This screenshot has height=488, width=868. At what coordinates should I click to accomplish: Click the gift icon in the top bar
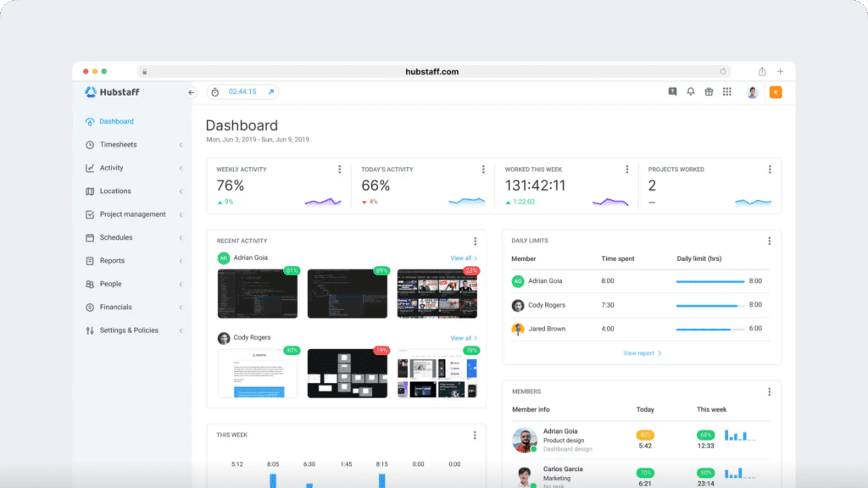(709, 91)
